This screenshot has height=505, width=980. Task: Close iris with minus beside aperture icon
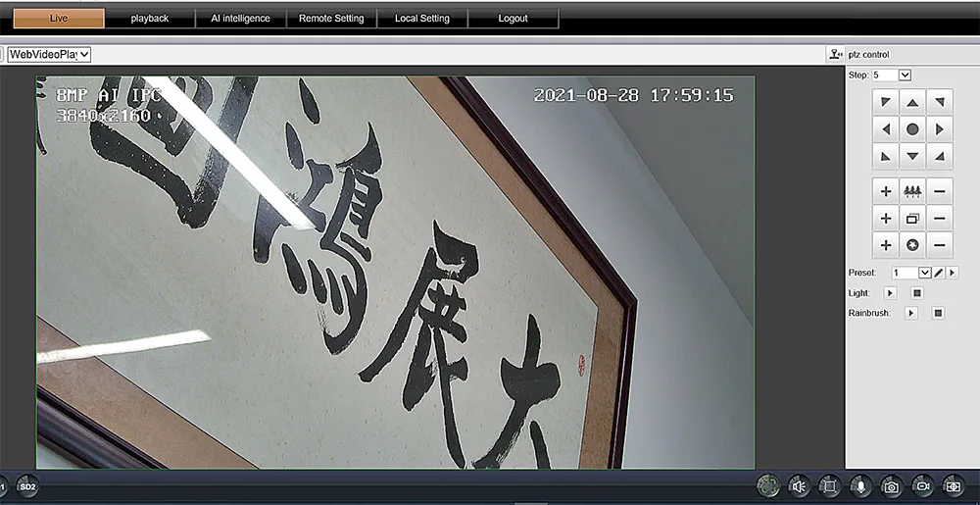[x=940, y=245]
